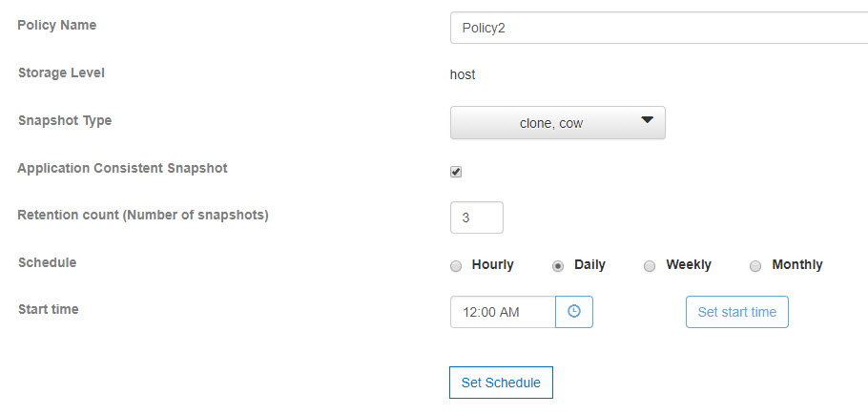Select the Daily schedule radio button
Viewport: 868px width, 414px height.
click(x=558, y=266)
